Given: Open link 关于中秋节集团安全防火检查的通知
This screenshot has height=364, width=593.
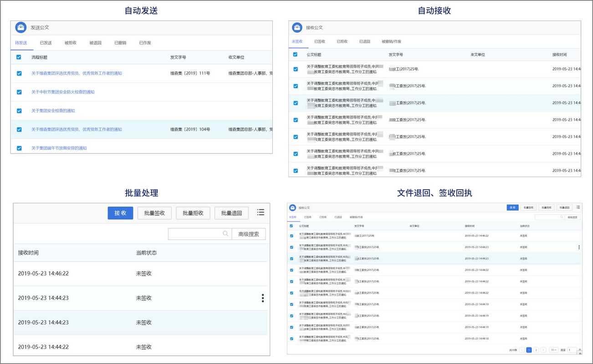Looking at the screenshot, I should click(x=63, y=92).
